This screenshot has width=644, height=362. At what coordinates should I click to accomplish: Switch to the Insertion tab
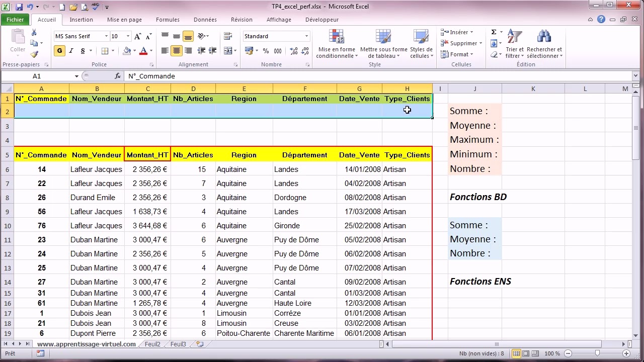click(x=81, y=20)
